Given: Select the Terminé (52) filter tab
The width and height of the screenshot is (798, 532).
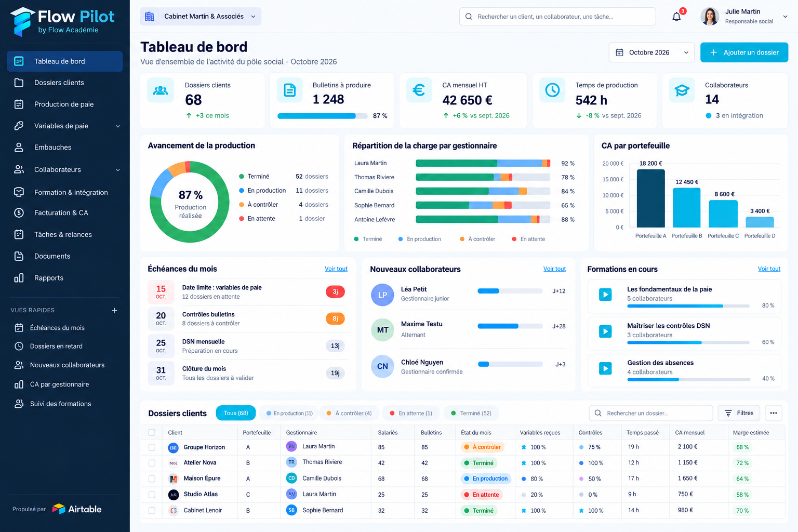Looking at the screenshot, I should tap(471, 414).
